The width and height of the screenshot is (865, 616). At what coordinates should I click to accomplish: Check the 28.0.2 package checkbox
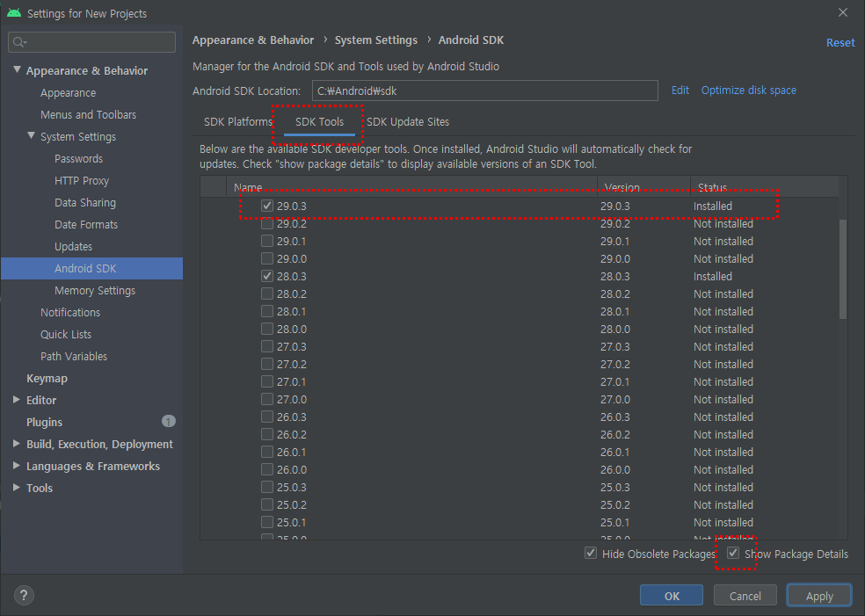[x=267, y=294]
